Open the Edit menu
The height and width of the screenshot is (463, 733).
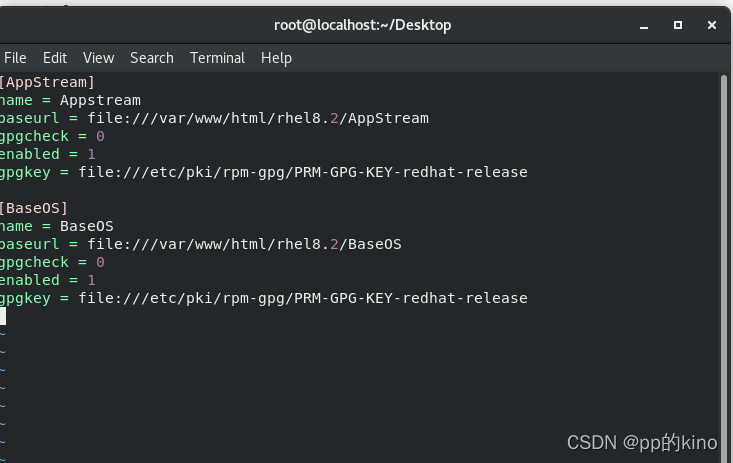[55, 58]
